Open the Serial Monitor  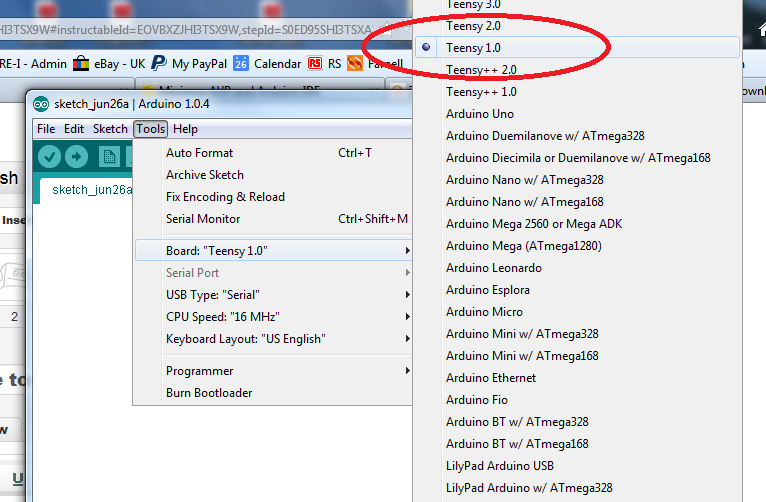[272, 219]
